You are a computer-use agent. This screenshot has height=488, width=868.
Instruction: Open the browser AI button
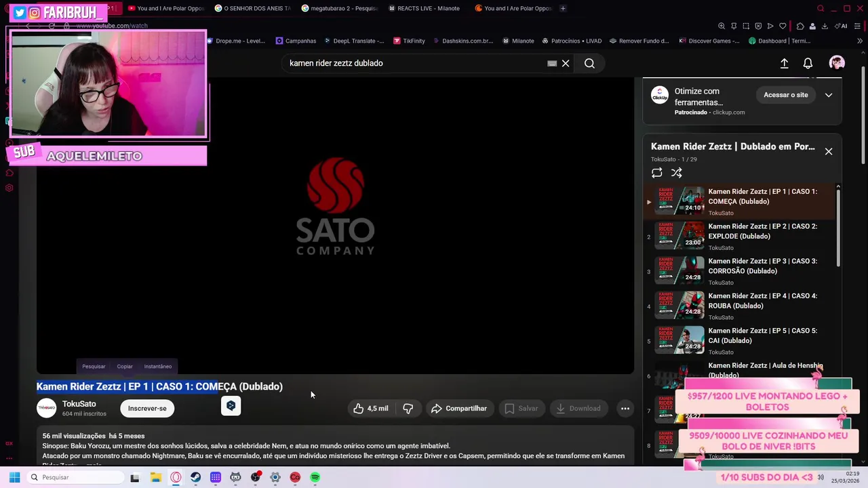[x=842, y=26]
